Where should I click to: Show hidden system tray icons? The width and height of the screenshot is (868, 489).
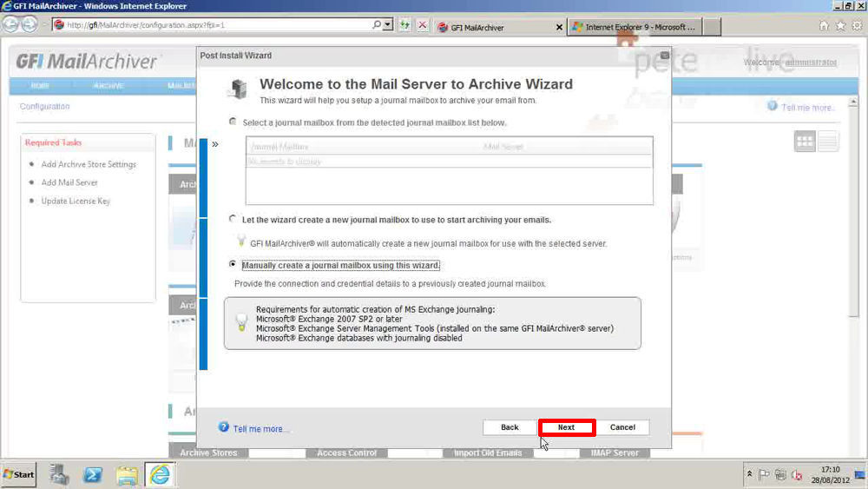pos(750,474)
